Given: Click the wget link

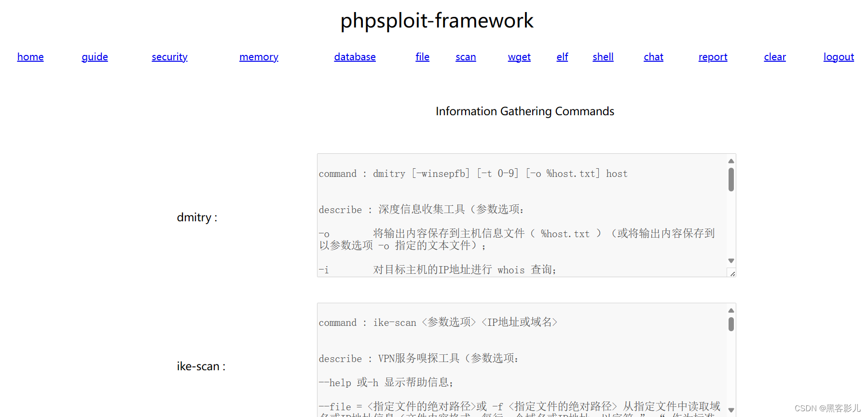Looking at the screenshot, I should tap(519, 57).
